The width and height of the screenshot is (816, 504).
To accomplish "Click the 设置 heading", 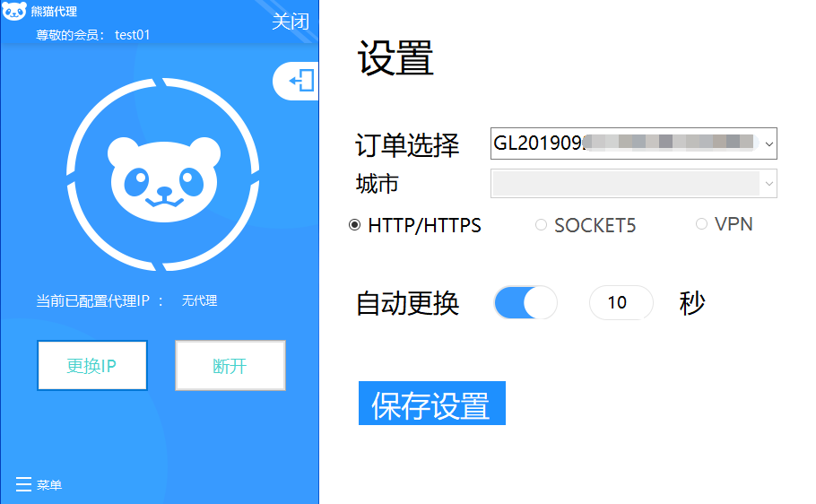I will click(395, 58).
